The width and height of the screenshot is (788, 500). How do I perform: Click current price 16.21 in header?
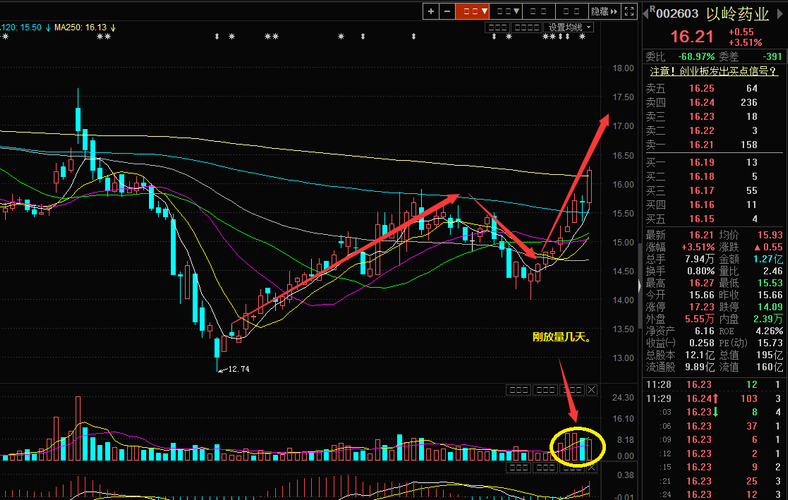point(692,37)
